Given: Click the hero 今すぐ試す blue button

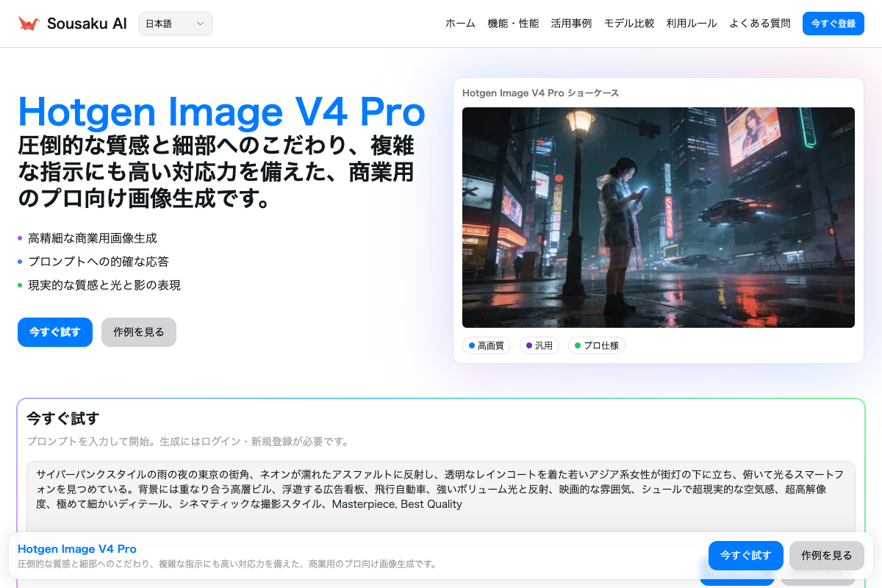Looking at the screenshot, I should point(55,332).
